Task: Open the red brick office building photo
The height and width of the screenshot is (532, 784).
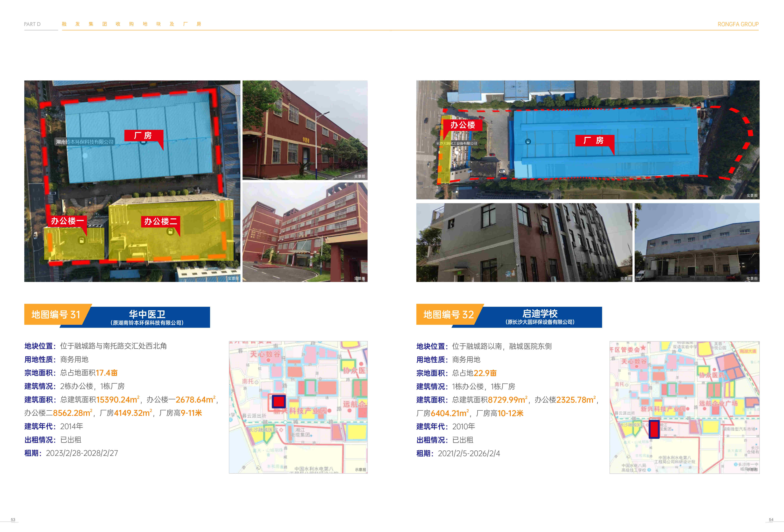Action: coord(305,130)
